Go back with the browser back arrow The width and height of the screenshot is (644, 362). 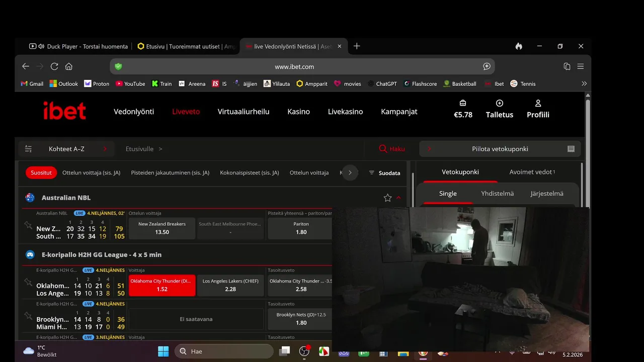click(26, 66)
